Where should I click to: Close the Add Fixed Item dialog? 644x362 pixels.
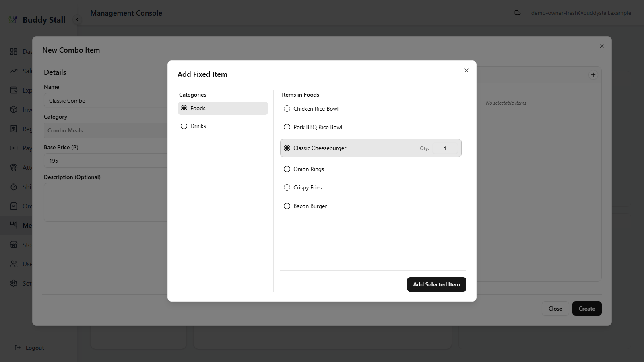tap(466, 70)
